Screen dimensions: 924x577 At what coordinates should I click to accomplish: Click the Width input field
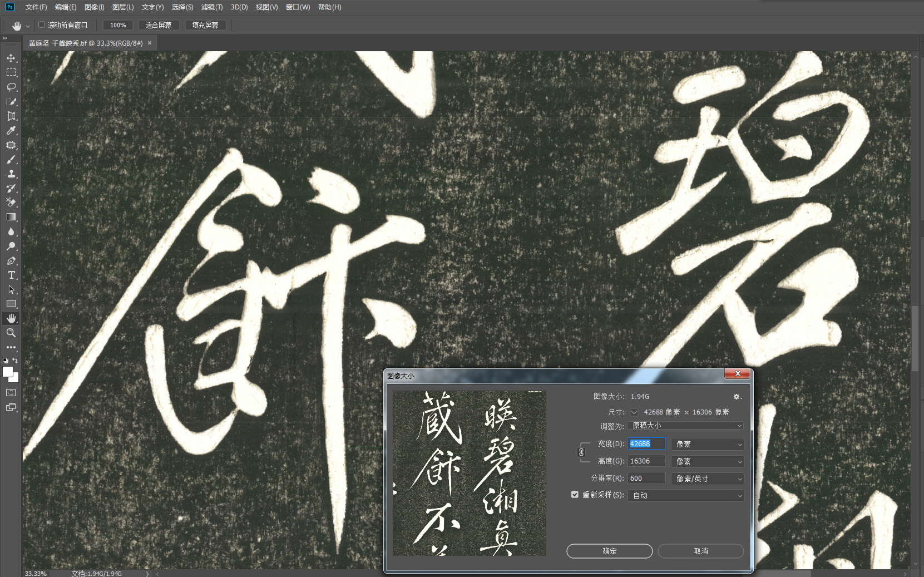tap(646, 443)
